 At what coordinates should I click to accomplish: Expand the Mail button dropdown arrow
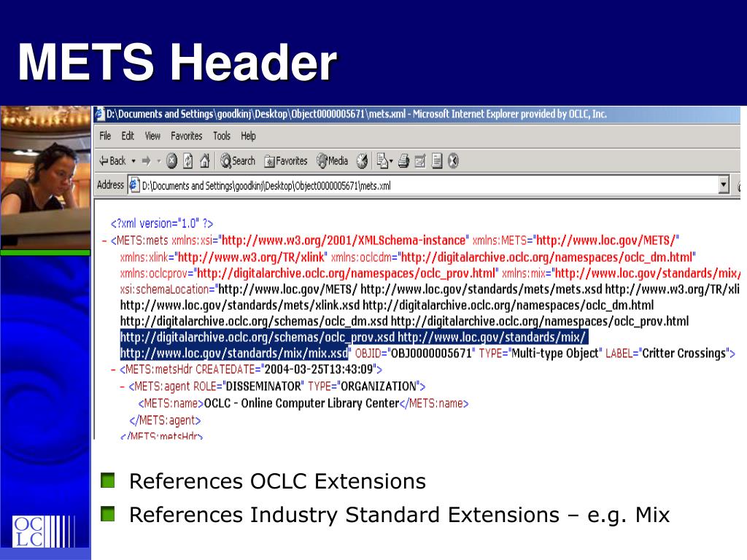click(391, 161)
